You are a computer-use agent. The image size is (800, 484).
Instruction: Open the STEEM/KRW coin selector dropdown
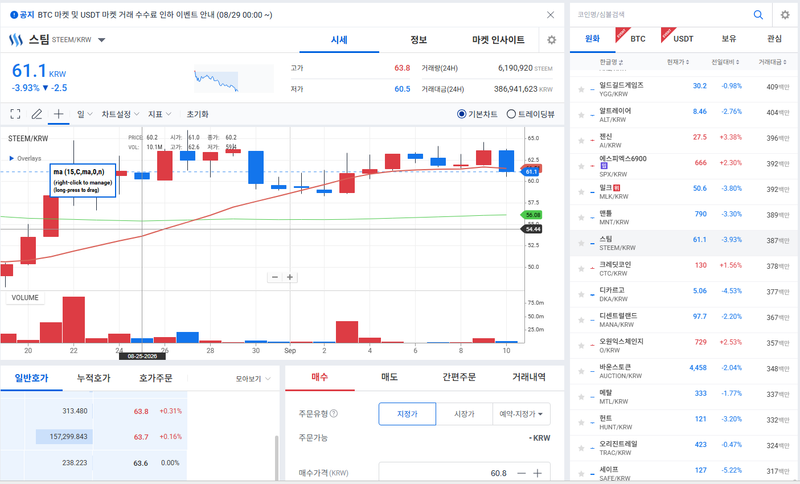tap(102, 40)
